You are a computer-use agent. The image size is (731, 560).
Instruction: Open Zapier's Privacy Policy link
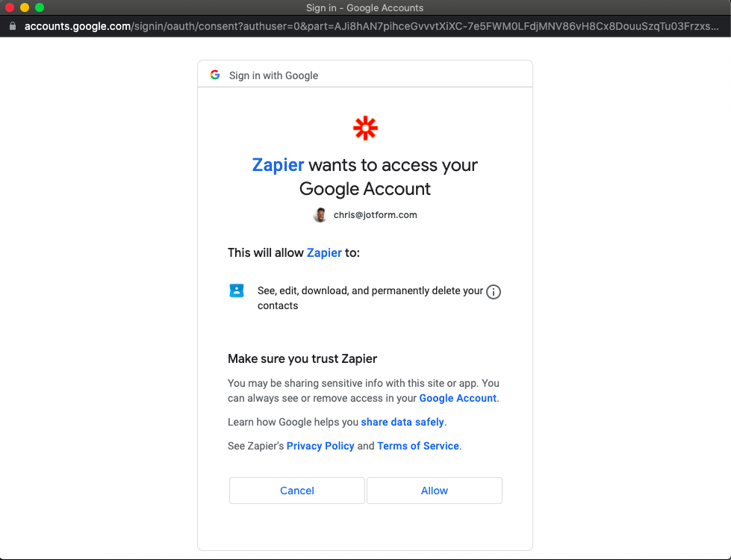[x=320, y=446]
